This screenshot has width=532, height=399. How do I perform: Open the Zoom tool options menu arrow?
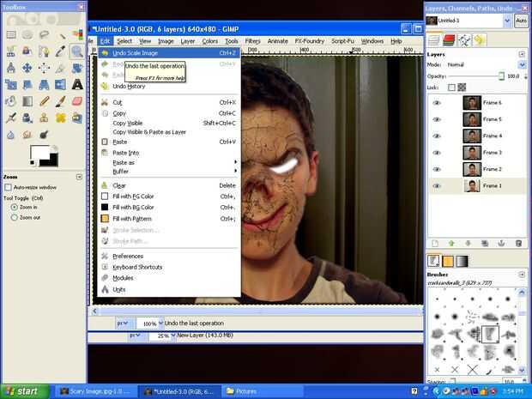click(79, 177)
